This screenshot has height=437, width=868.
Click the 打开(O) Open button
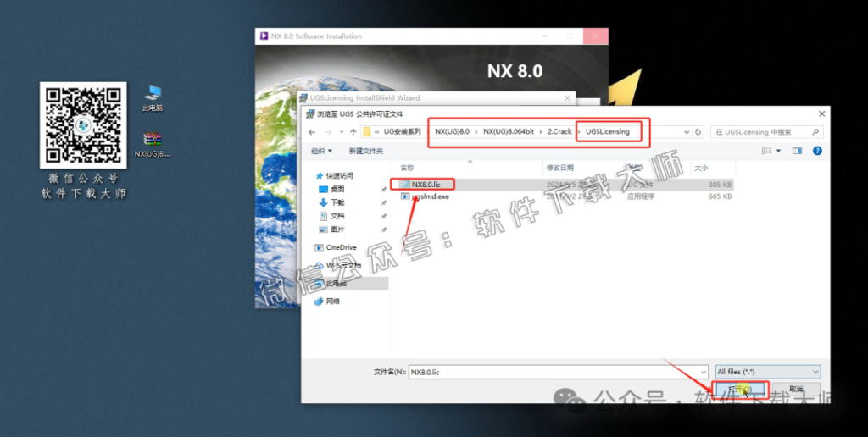pos(740,390)
